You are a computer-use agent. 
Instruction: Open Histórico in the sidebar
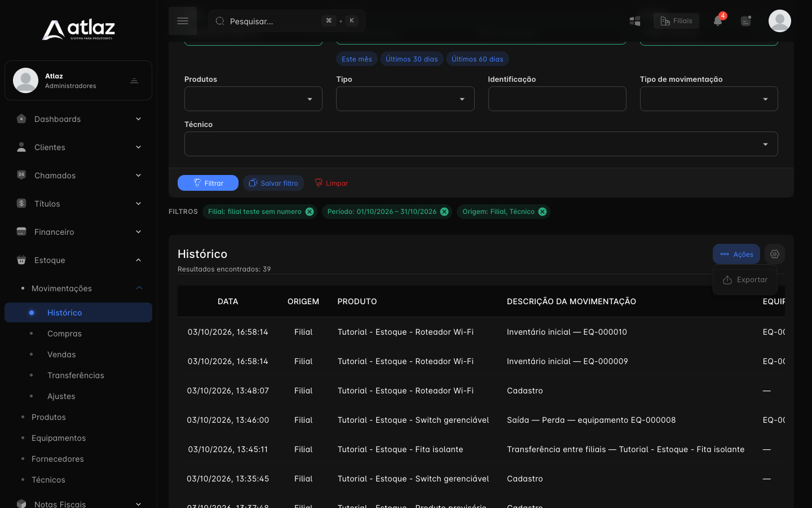(x=78, y=313)
